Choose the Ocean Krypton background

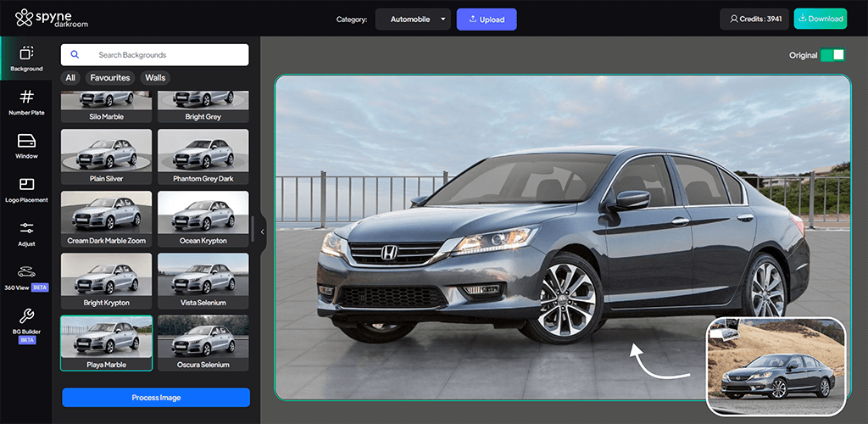[x=203, y=219]
